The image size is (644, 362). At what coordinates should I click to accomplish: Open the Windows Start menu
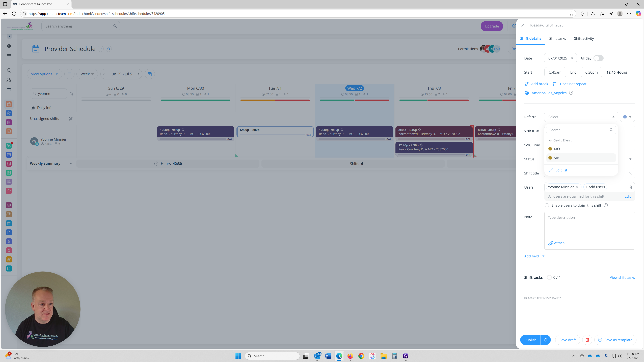(x=238, y=356)
